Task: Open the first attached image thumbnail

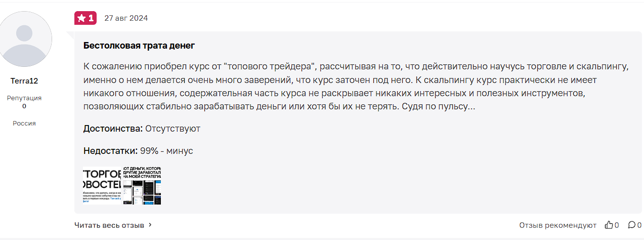Action: 102,185
